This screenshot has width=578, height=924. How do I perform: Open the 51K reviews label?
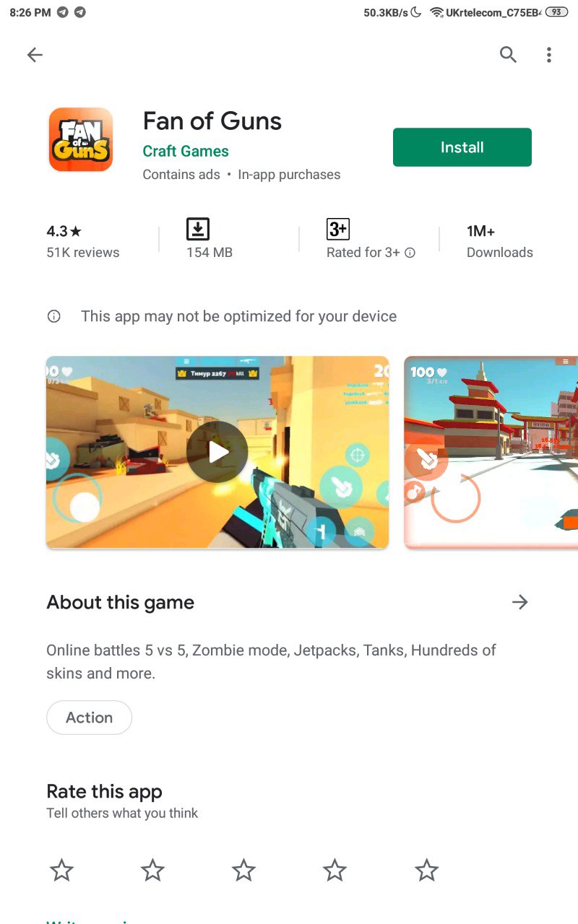point(83,253)
